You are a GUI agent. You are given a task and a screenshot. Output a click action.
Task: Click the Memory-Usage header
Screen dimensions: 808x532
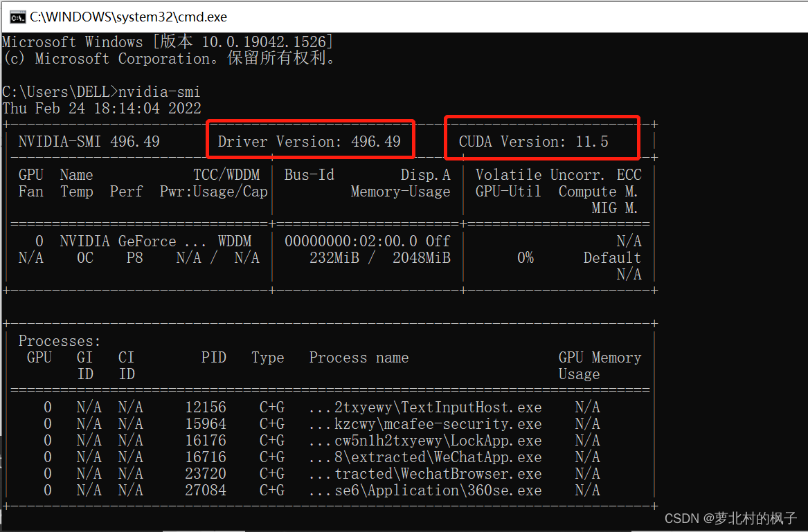[x=400, y=192]
